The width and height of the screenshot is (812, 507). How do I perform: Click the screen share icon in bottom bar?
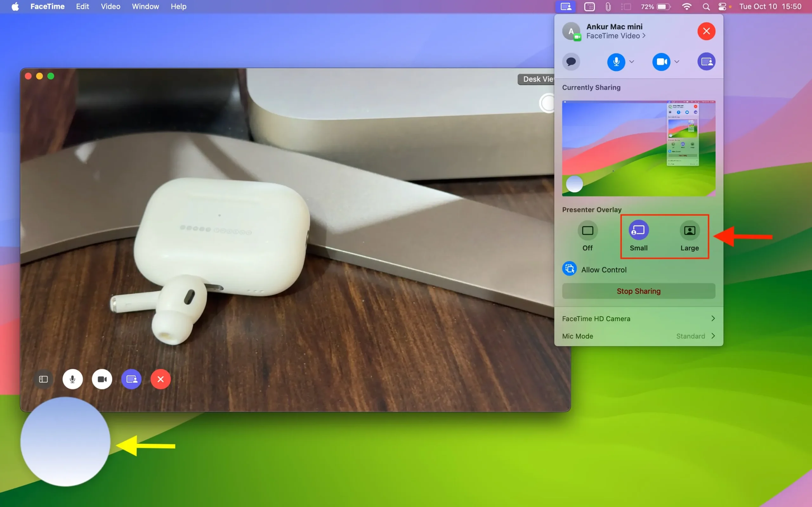pos(131,379)
